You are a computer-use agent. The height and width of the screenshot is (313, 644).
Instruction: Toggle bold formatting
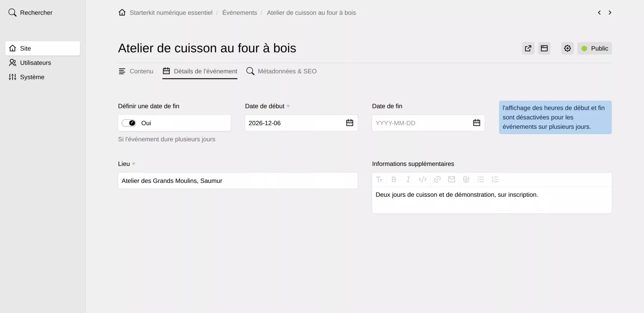pyautogui.click(x=394, y=180)
